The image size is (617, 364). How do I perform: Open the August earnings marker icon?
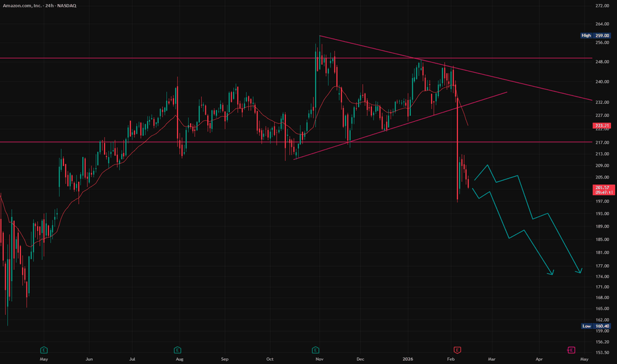[177, 350]
